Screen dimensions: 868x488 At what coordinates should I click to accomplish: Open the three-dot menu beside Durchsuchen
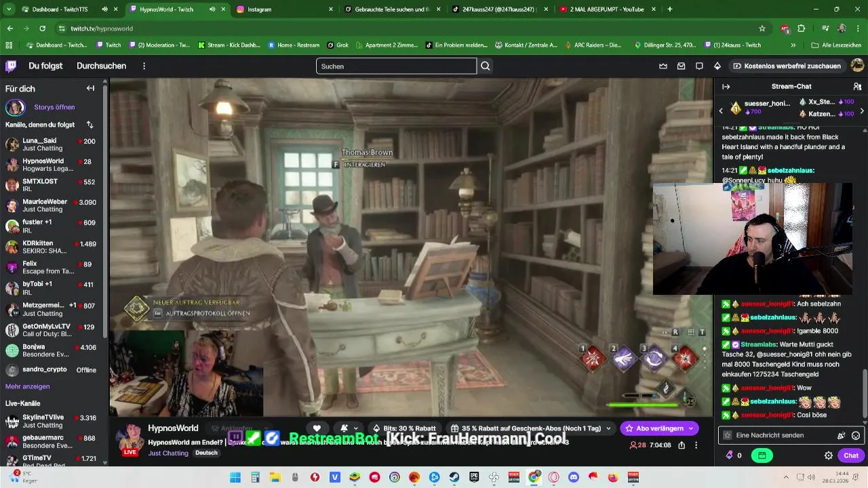144,66
